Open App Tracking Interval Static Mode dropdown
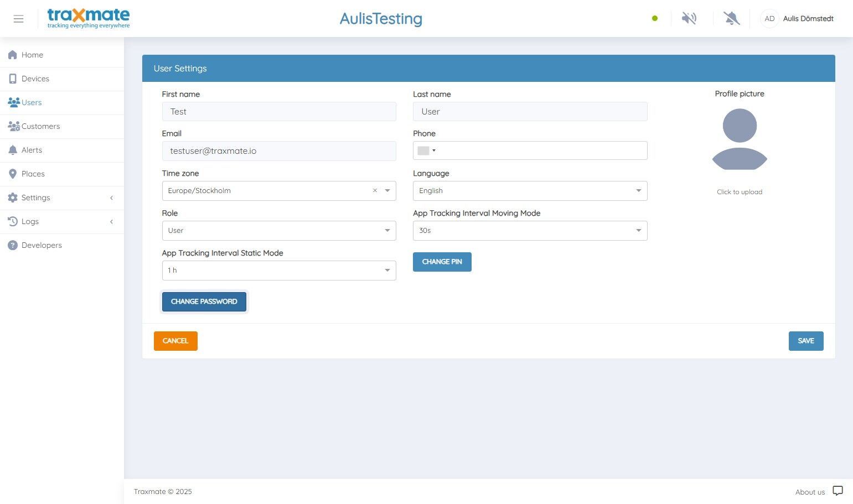This screenshot has width=853, height=504. point(279,271)
